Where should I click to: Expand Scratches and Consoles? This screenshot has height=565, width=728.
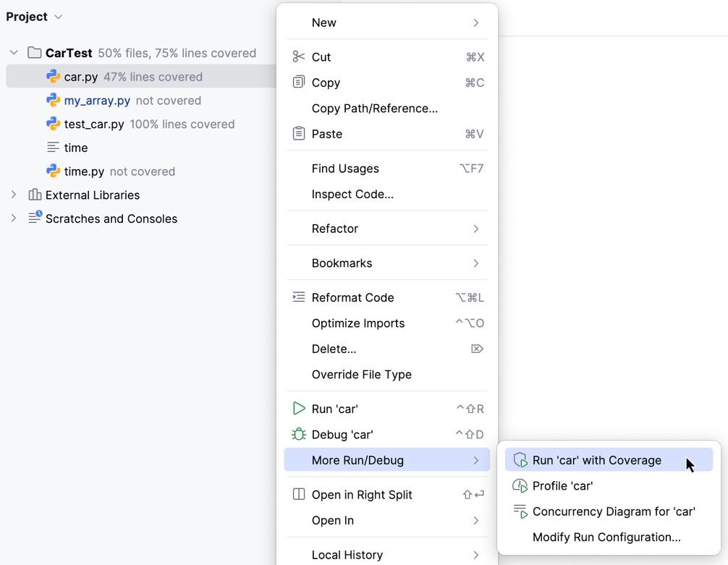13,218
